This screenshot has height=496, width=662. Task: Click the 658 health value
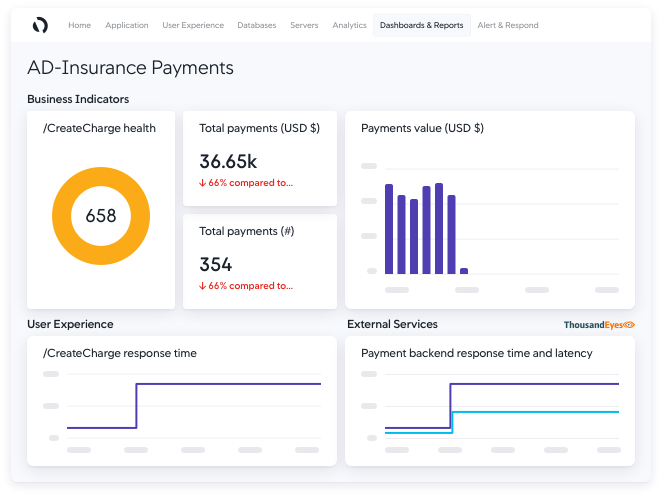coord(101,216)
